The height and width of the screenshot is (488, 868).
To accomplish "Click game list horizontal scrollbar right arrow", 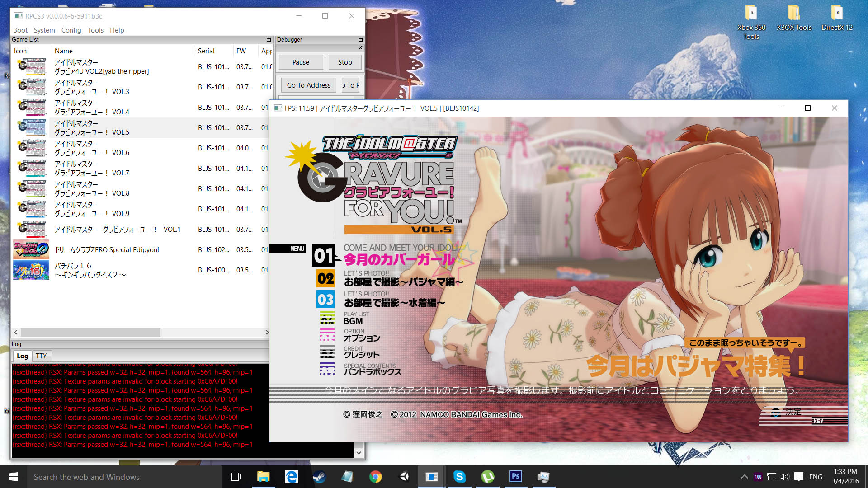I will pos(267,332).
